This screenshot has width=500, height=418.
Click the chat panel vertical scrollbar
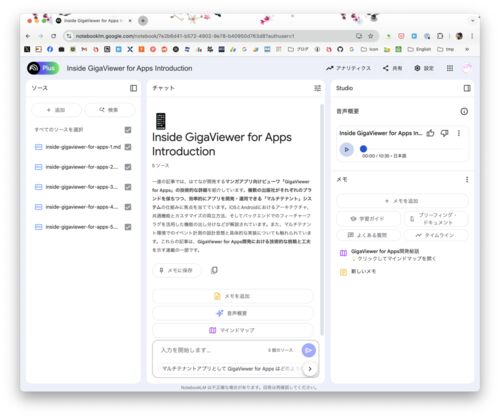pyautogui.click(x=322, y=219)
